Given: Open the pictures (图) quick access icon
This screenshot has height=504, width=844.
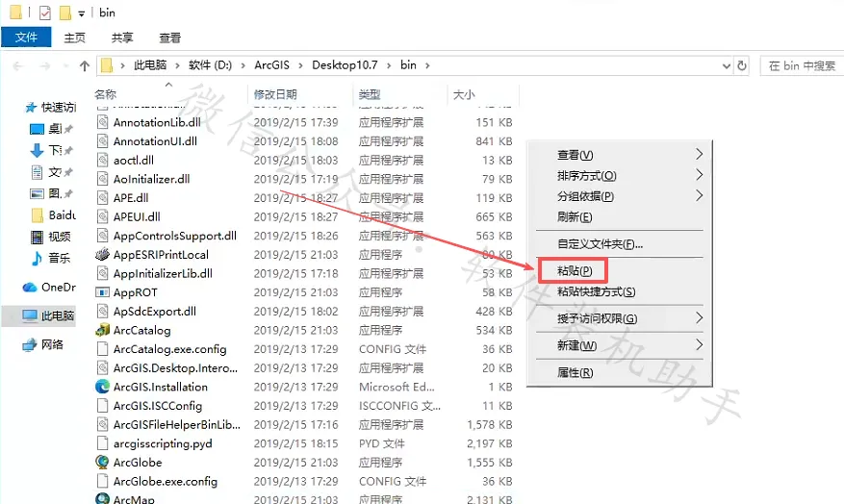Looking at the screenshot, I should (x=37, y=193).
